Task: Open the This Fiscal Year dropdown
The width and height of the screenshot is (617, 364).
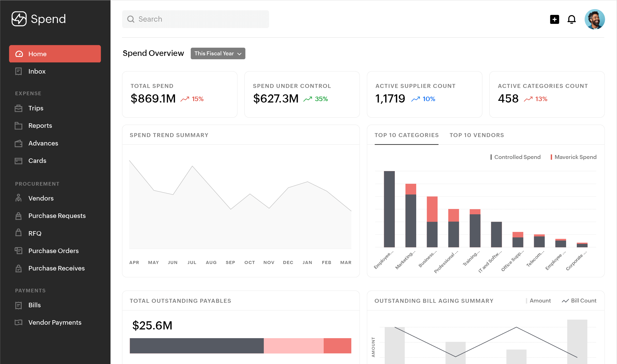Action: [218, 53]
